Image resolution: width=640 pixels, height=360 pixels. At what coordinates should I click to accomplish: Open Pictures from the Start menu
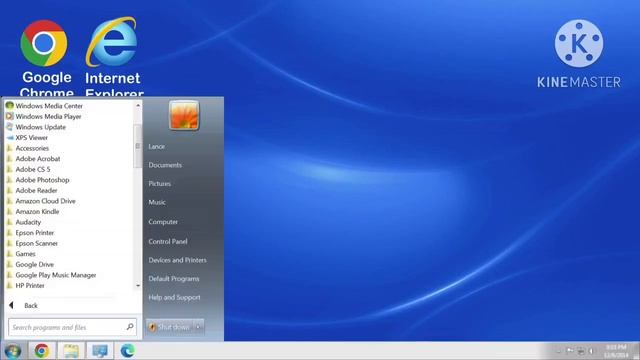(160, 184)
